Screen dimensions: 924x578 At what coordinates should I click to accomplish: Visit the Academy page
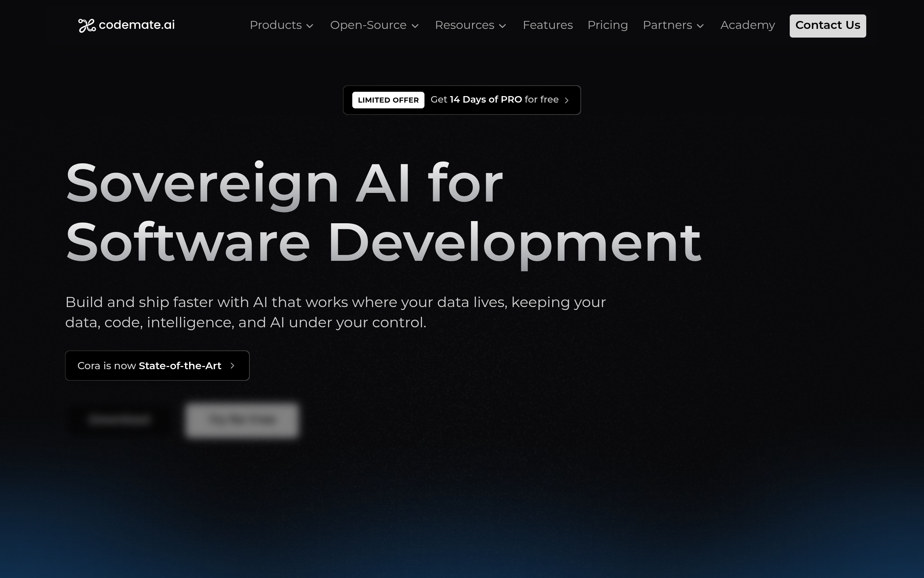(x=747, y=25)
